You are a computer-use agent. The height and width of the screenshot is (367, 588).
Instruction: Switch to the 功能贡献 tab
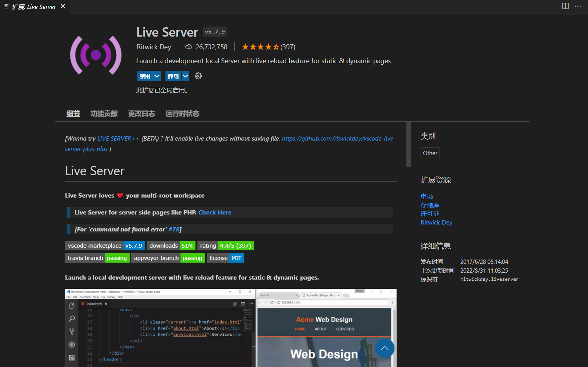104,114
